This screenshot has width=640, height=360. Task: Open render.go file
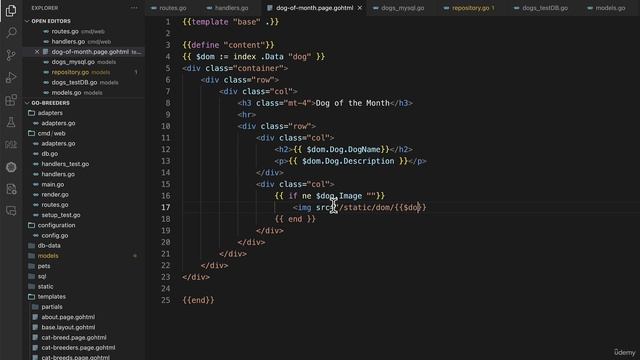pyautogui.click(x=55, y=195)
